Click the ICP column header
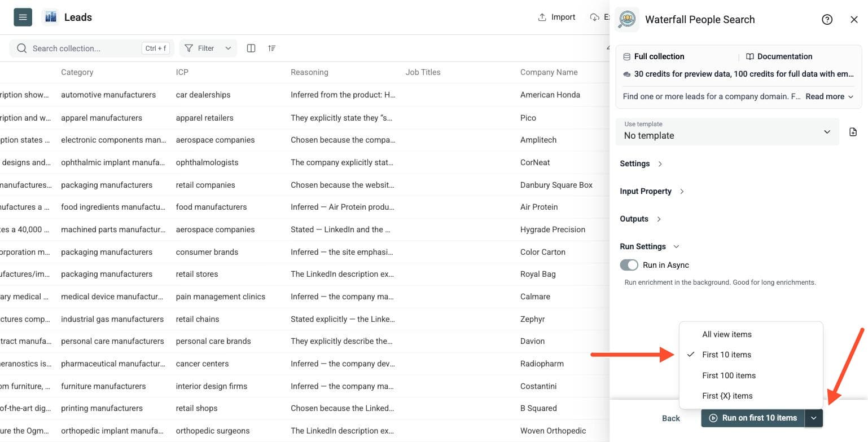Image resolution: width=868 pixels, height=442 pixels. pyautogui.click(x=182, y=72)
